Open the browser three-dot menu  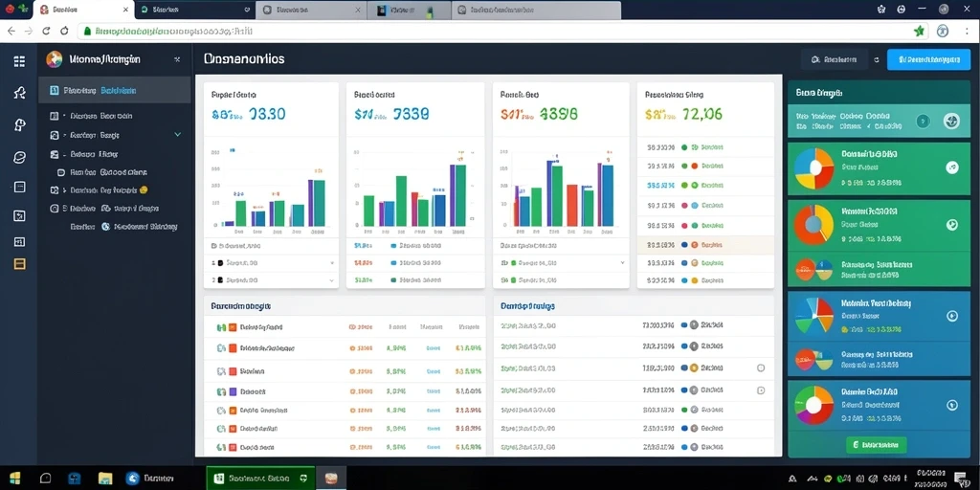click(x=965, y=31)
